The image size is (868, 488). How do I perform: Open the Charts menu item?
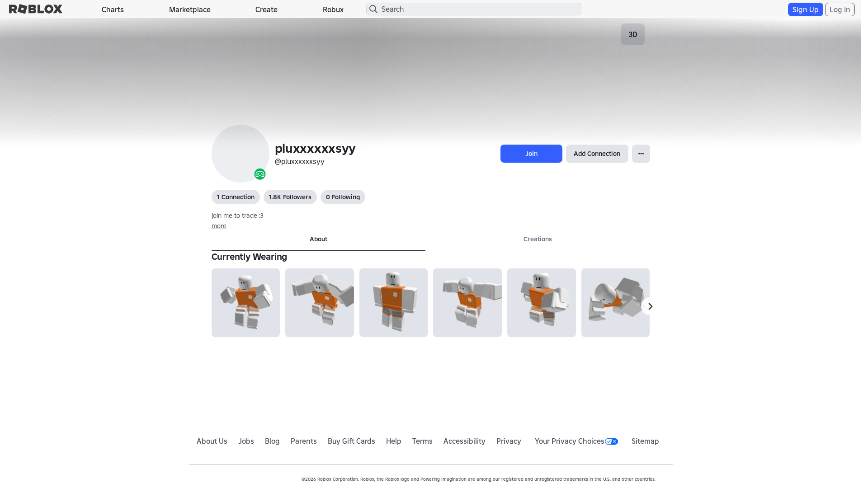pyautogui.click(x=113, y=9)
